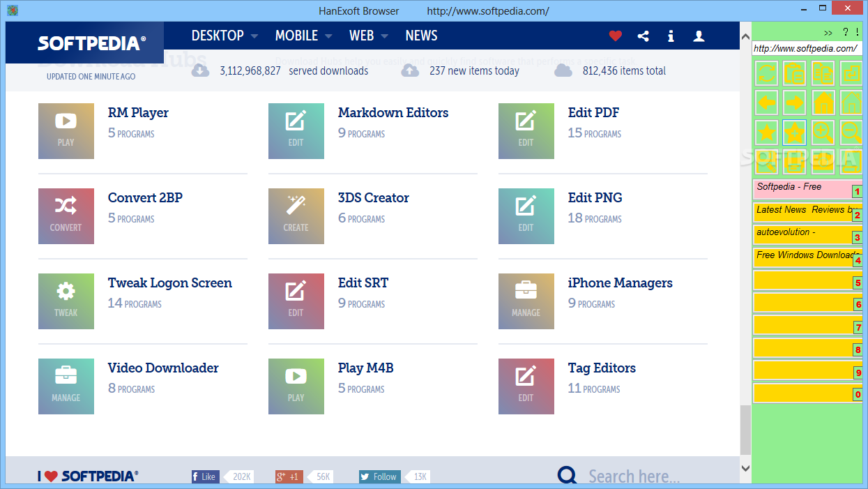Click the reload page icon in the side panel
868x489 pixels.
pos(767,73)
